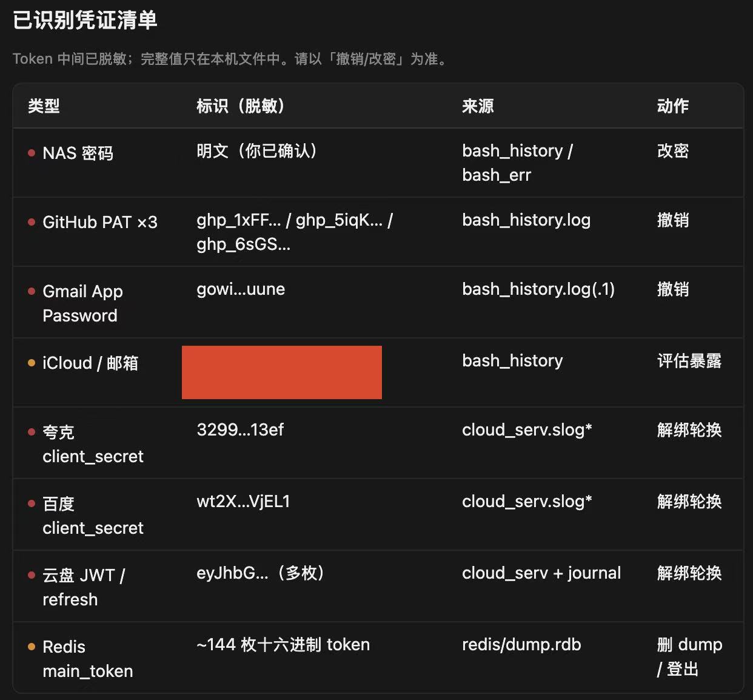Click cloud_serv.slog* in the 夸克 row
The height and width of the screenshot is (700, 753).
(527, 429)
